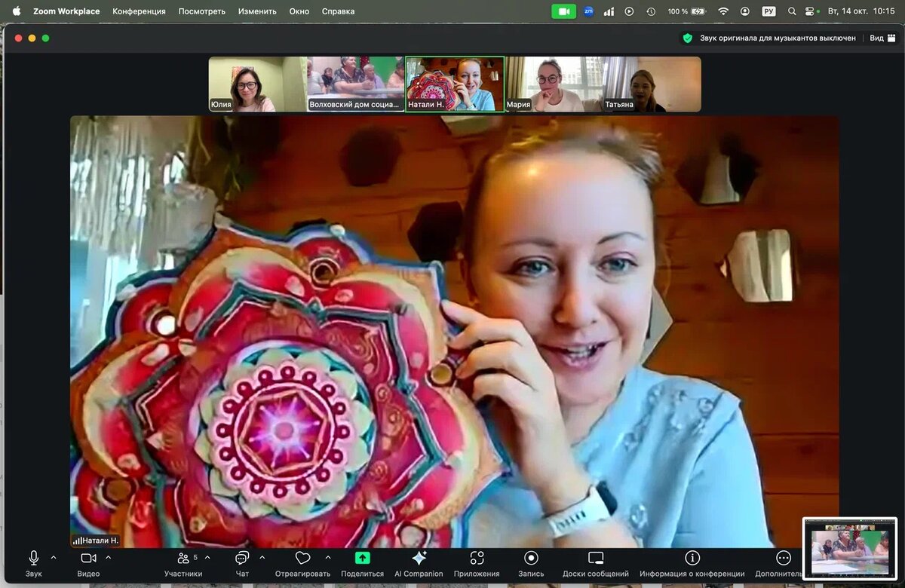Open Time Machine clock icon in menu bar
Screen dimensions: 905x588
pos(651,11)
